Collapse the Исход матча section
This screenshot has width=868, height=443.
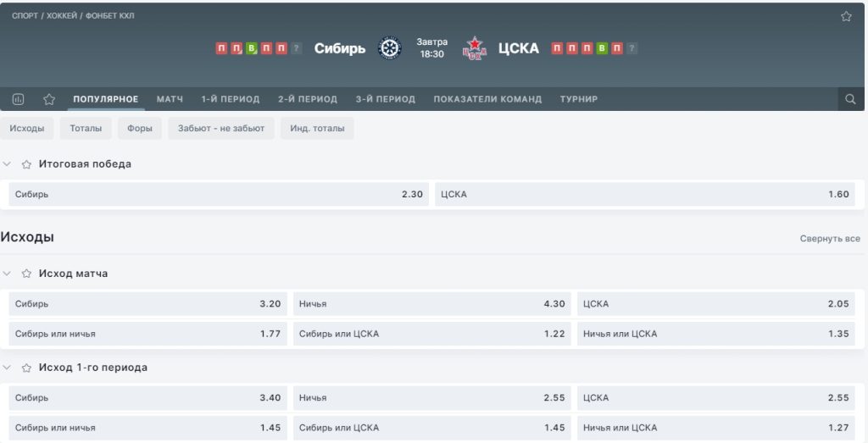pyautogui.click(x=7, y=274)
